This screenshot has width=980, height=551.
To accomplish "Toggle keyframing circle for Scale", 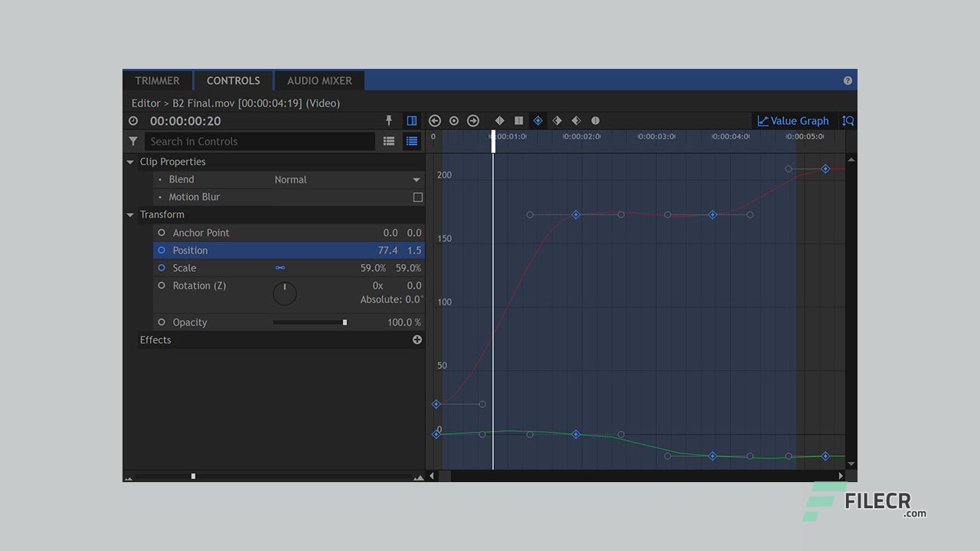I will pyautogui.click(x=162, y=268).
